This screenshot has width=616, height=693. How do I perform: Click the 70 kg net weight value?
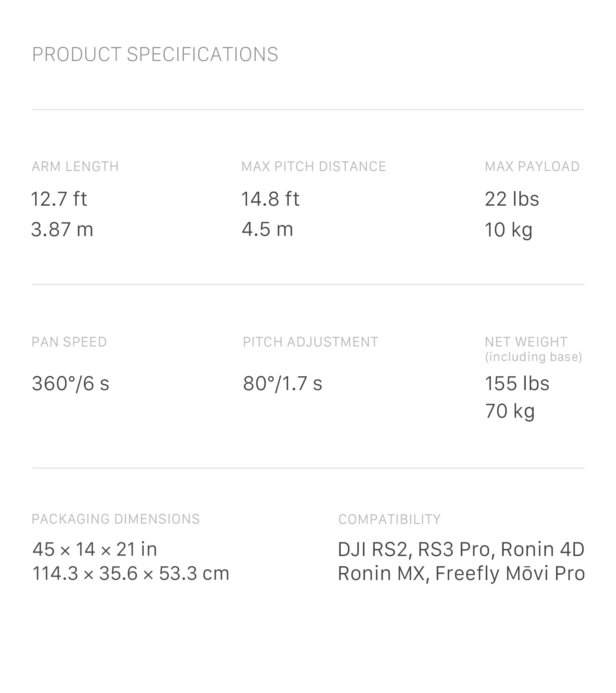point(509,411)
